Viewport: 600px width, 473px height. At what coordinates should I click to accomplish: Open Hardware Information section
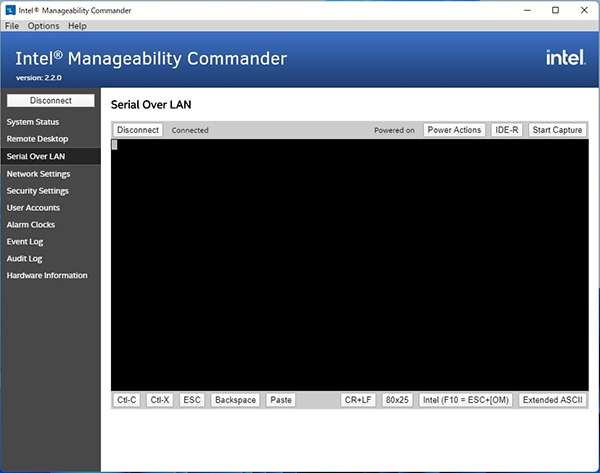pyautogui.click(x=47, y=276)
